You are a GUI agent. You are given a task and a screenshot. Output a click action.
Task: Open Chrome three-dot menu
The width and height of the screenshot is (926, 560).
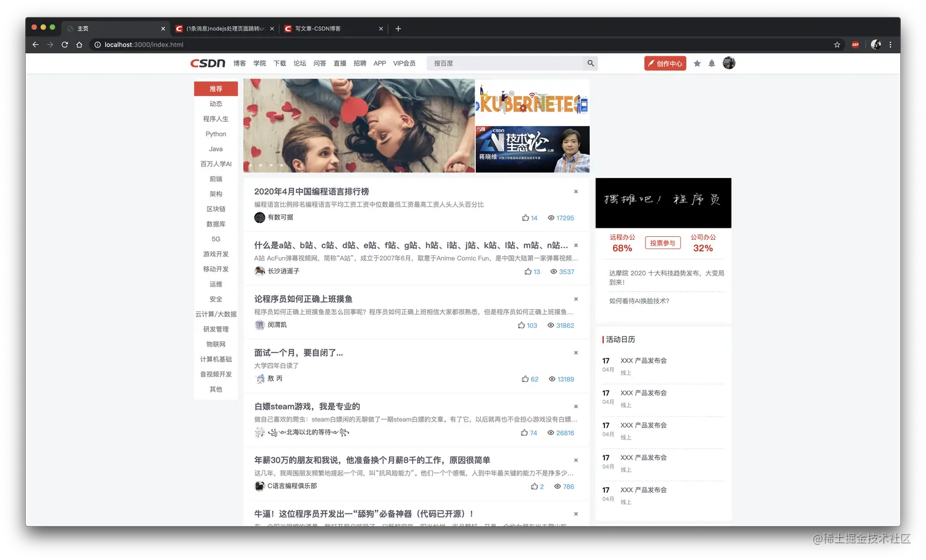[890, 45]
